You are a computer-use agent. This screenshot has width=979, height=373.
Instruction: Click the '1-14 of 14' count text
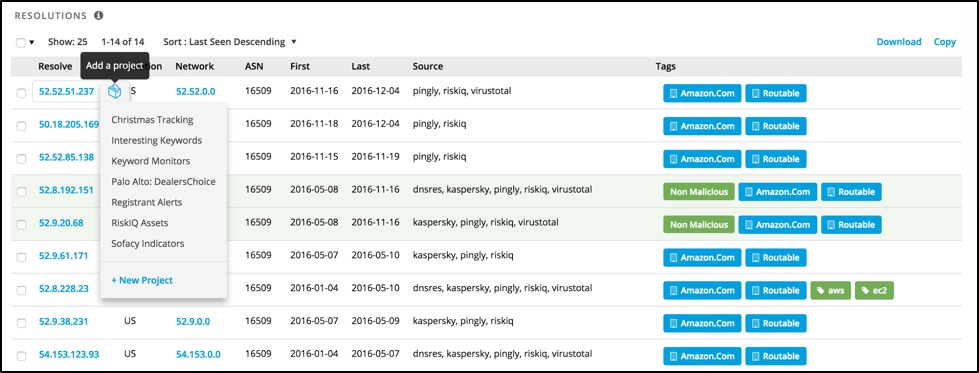coord(123,42)
